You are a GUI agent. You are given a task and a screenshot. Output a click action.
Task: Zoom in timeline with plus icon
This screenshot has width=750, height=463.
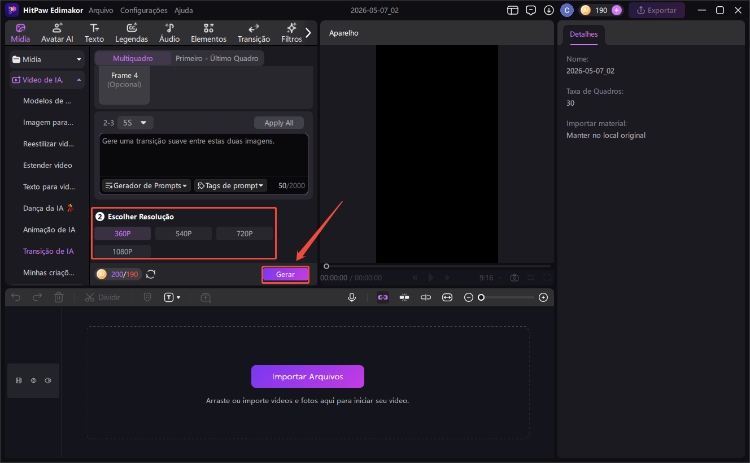[543, 298]
